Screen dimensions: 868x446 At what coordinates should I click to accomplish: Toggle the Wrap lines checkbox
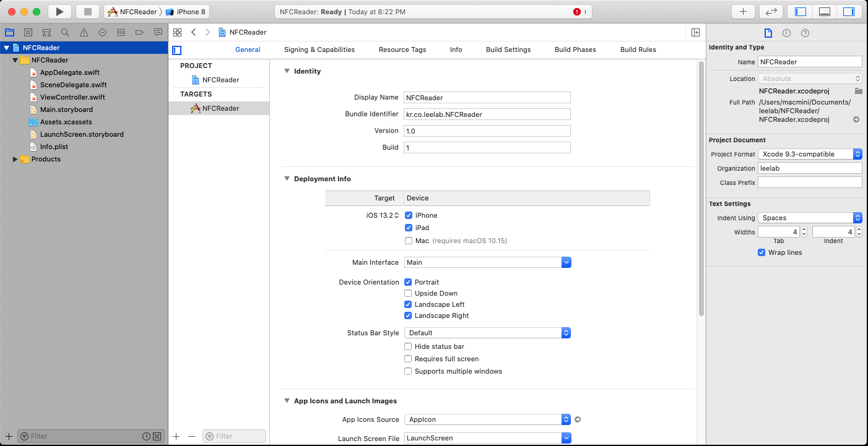[762, 252]
